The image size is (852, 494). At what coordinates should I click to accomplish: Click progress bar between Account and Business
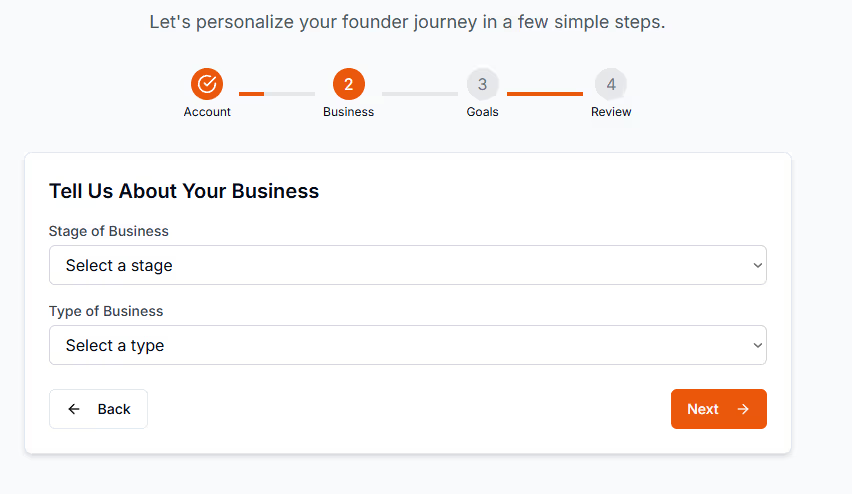point(277,94)
